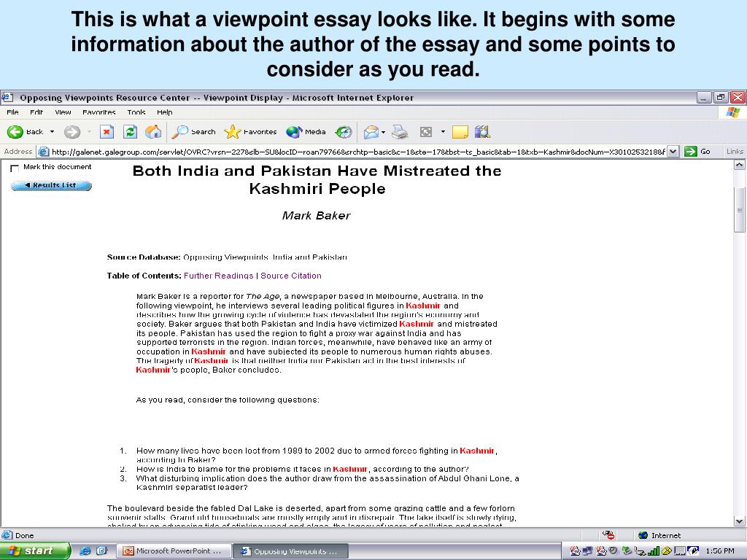Viewport: 747px width, 560px height.
Task: Open the Further Readings link
Action: point(218,276)
